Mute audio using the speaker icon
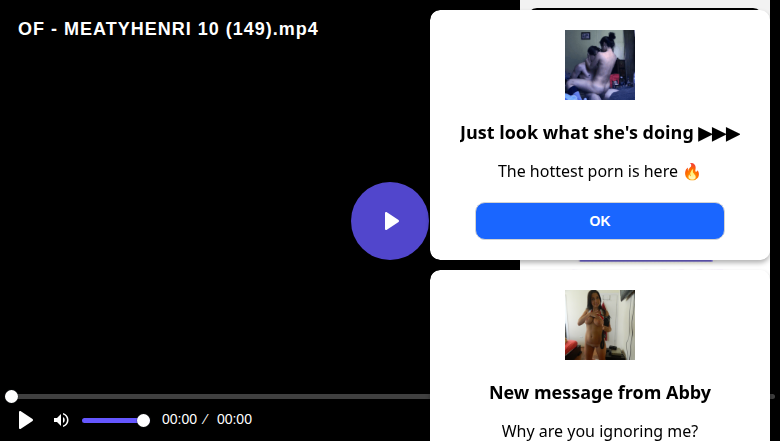 point(61,420)
